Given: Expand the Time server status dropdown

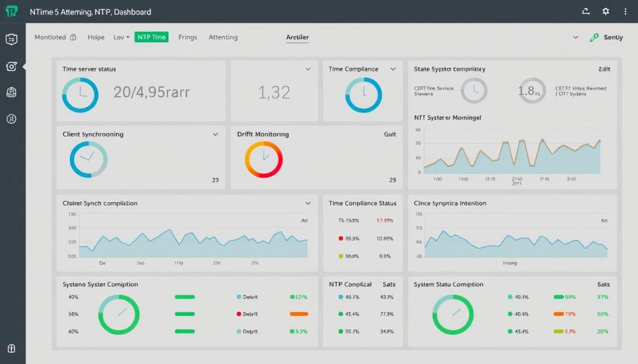Looking at the screenshot, I should (307, 69).
